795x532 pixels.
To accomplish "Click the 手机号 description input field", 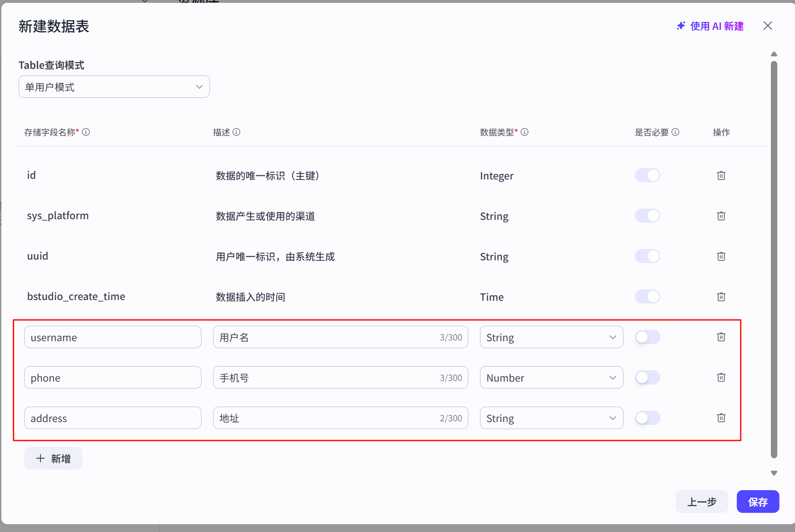I will pyautogui.click(x=327, y=377).
